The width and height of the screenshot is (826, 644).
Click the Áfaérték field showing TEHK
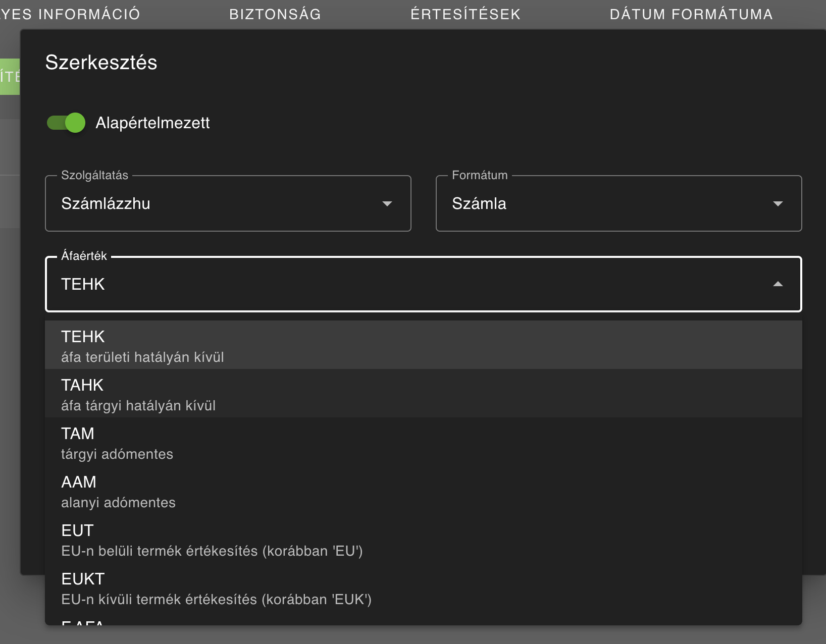pyautogui.click(x=404, y=284)
